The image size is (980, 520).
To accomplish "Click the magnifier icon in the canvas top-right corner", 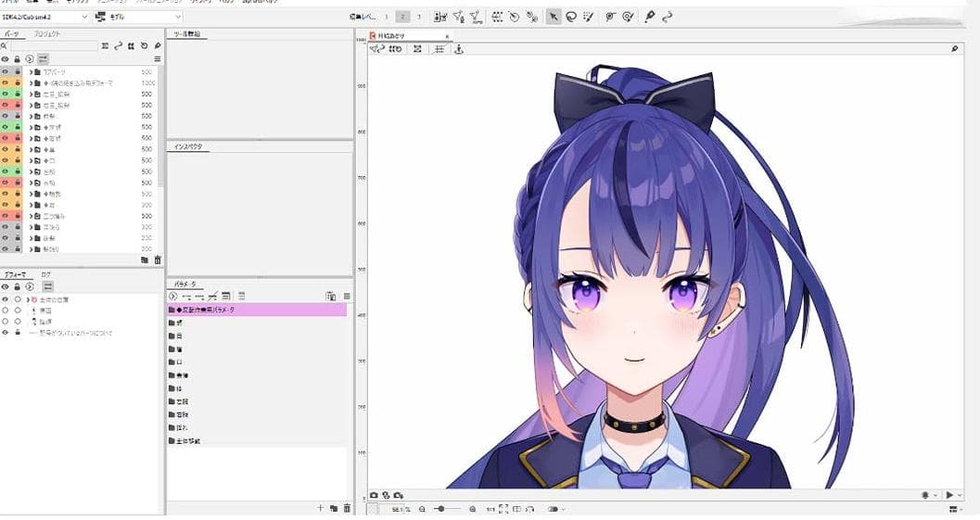I will [954, 49].
